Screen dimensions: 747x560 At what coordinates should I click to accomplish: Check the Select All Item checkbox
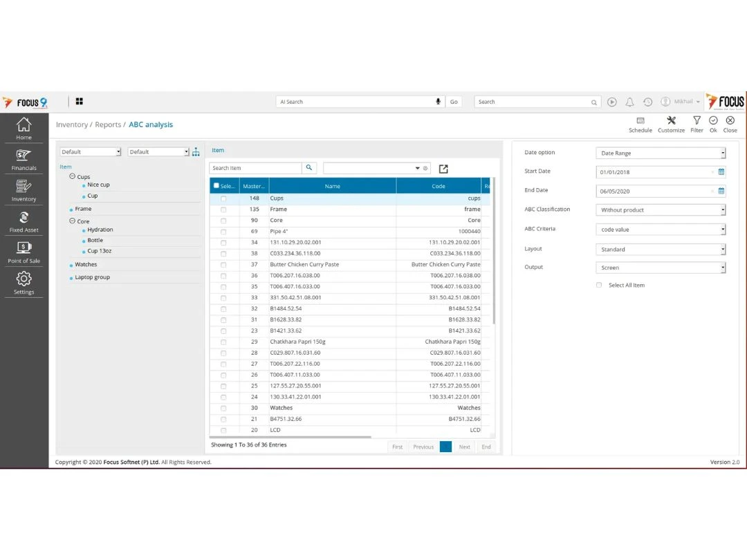[598, 285]
